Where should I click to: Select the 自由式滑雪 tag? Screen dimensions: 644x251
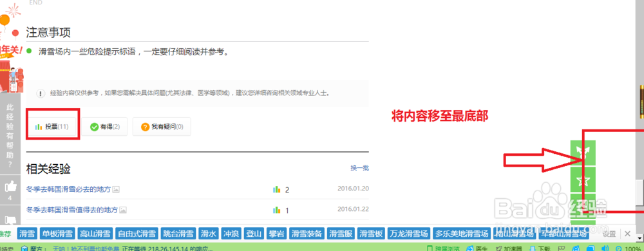click(137, 234)
